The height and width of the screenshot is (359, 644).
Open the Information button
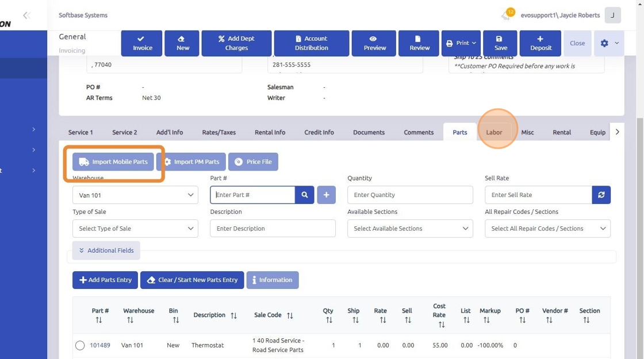click(273, 280)
